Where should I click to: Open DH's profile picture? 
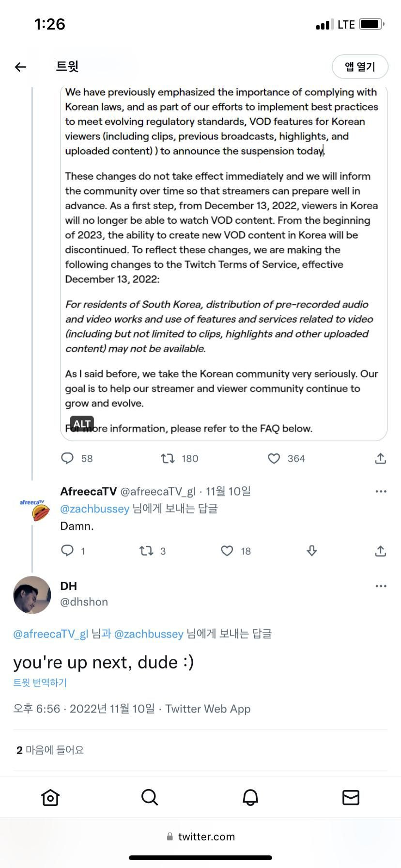coord(32,595)
